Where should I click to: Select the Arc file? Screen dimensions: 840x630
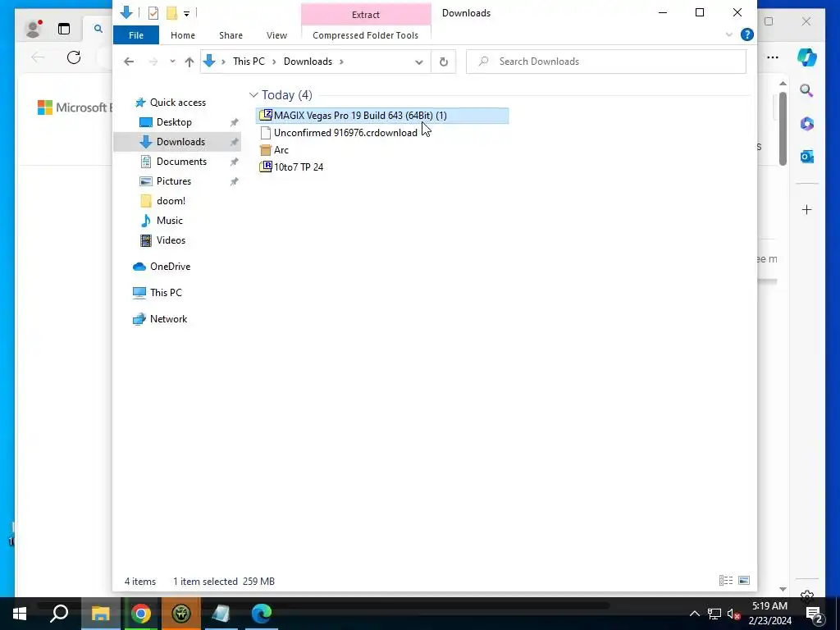tap(281, 150)
